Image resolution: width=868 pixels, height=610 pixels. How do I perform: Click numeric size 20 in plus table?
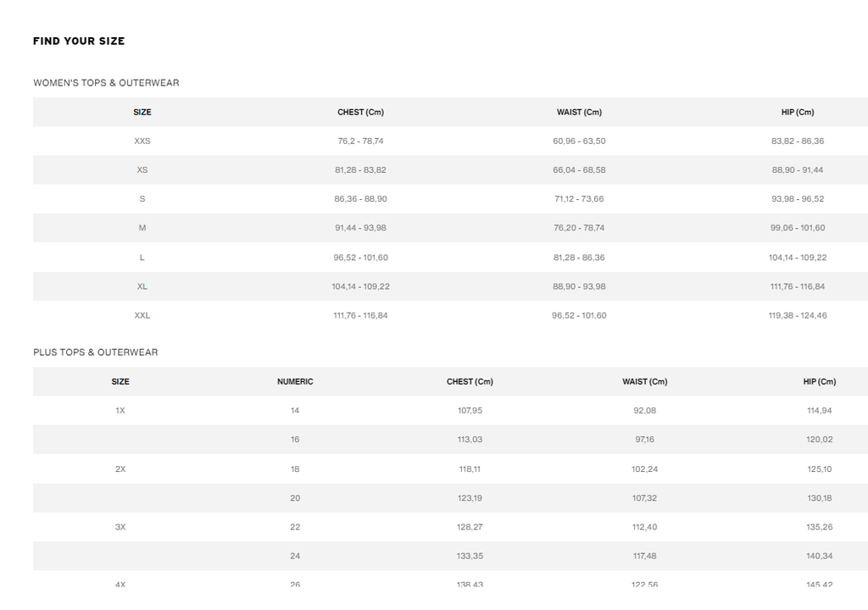click(x=295, y=498)
